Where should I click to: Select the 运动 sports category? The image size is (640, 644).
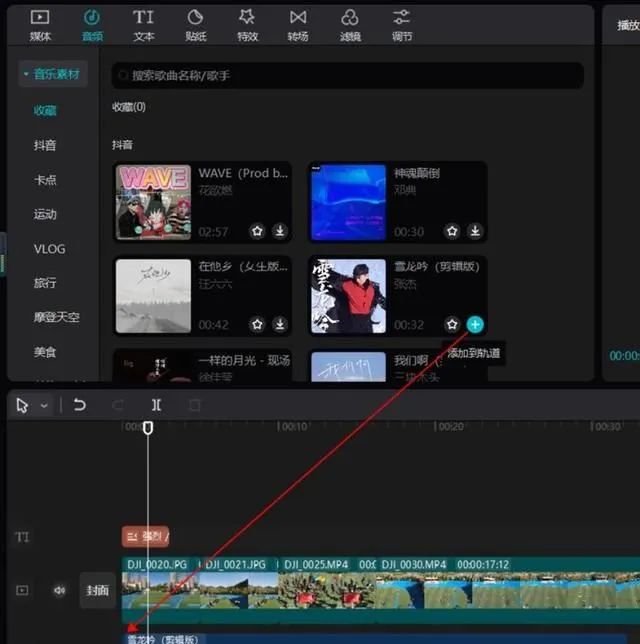coord(45,214)
